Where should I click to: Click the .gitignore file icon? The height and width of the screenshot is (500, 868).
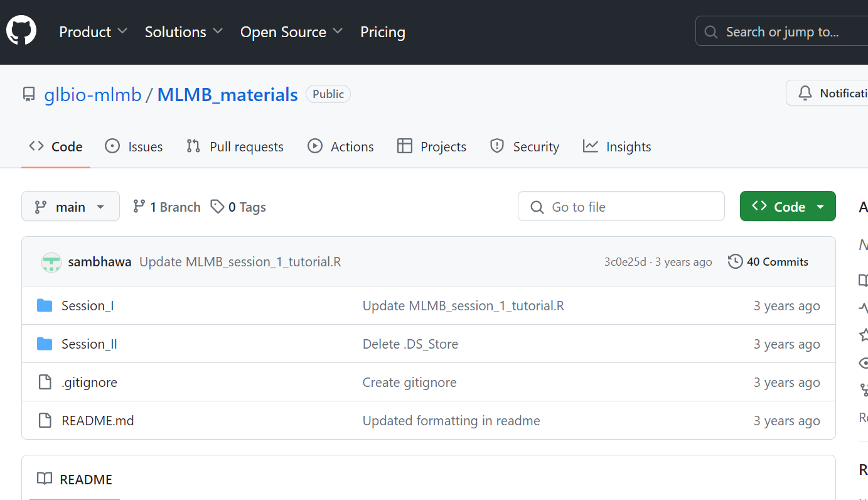45,383
